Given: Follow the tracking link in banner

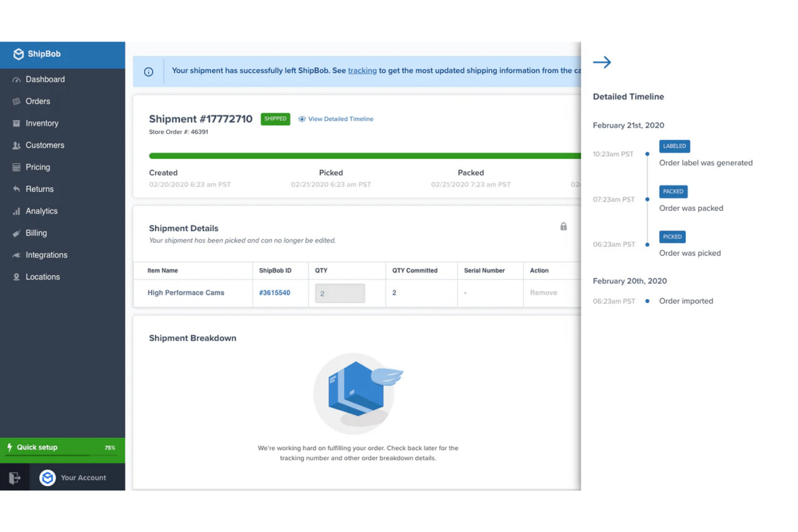Looking at the screenshot, I should click(x=362, y=71).
